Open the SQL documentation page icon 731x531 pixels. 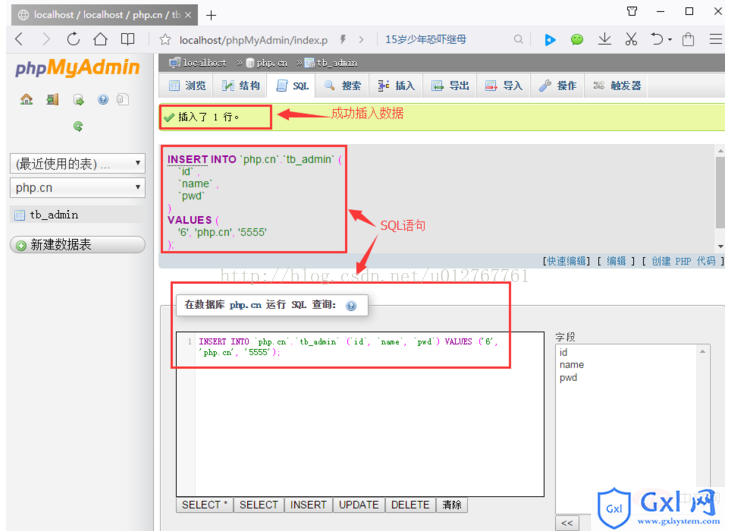tap(123, 99)
